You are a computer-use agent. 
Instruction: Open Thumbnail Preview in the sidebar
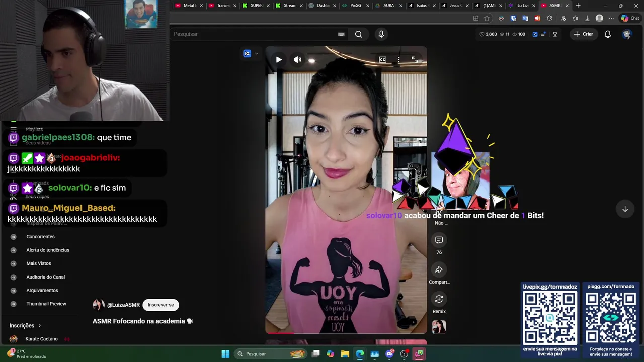coord(46,304)
